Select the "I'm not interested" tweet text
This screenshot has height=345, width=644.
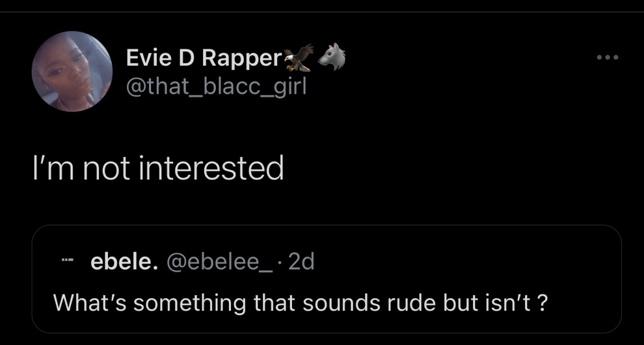pyautogui.click(x=158, y=168)
